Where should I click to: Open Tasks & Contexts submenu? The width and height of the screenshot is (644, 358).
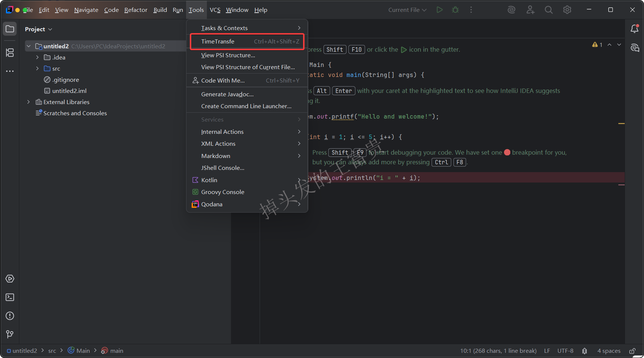point(247,28)
